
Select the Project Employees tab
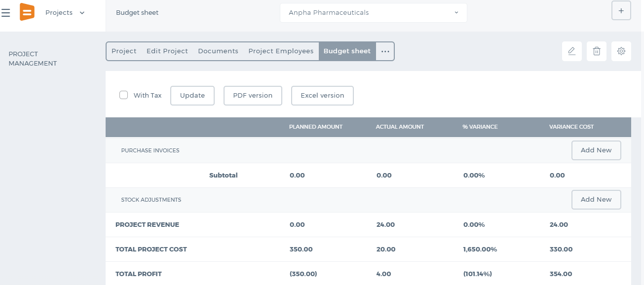coord(281,51)
